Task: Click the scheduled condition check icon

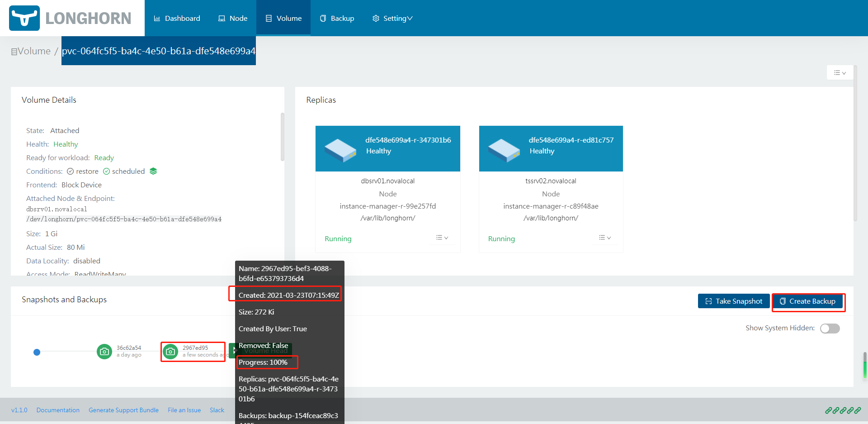Action: (107, 172)
